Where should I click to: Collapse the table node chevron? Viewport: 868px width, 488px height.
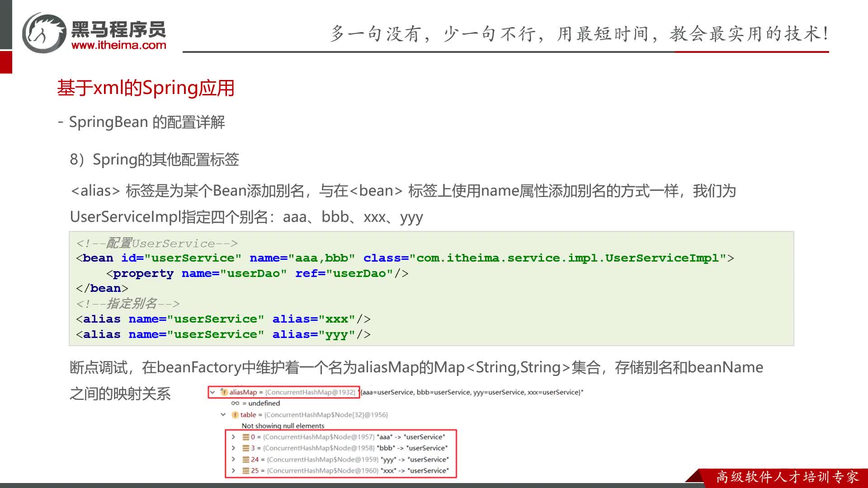pos(223,414)
